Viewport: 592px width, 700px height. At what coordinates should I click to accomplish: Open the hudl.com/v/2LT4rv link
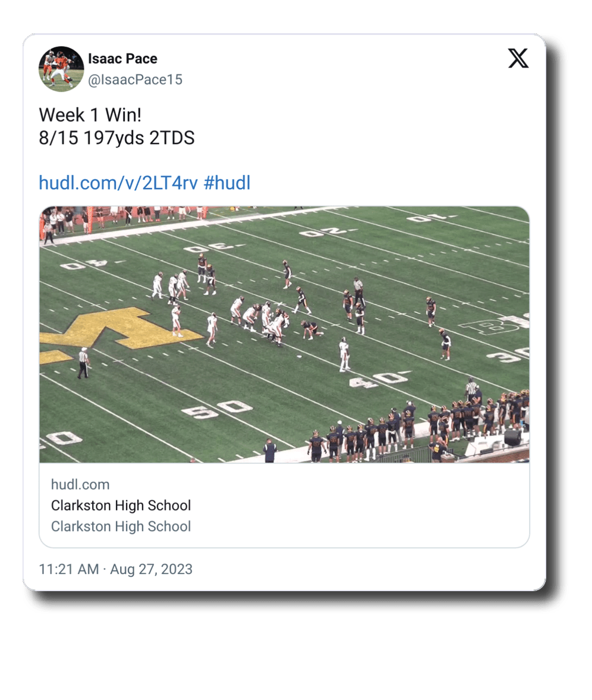coord(118,183)
